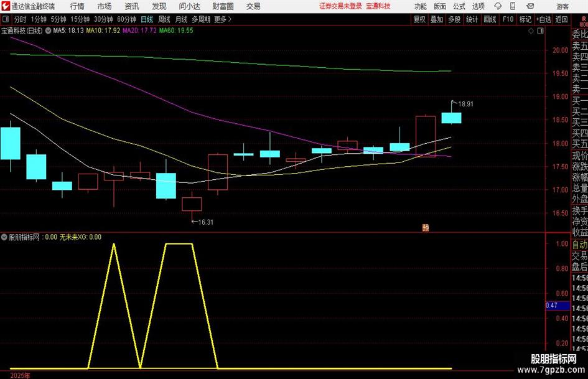
Task: Open the 问小达 menu
Action: (x=189, y=6)
